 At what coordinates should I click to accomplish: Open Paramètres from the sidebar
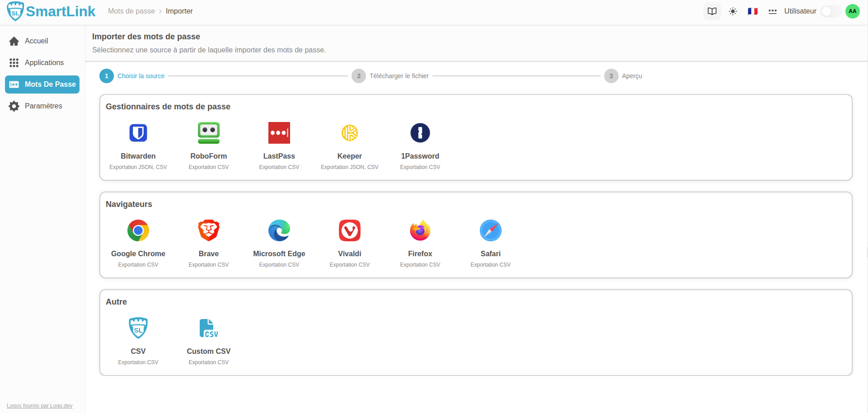click(x=43, y=106)
